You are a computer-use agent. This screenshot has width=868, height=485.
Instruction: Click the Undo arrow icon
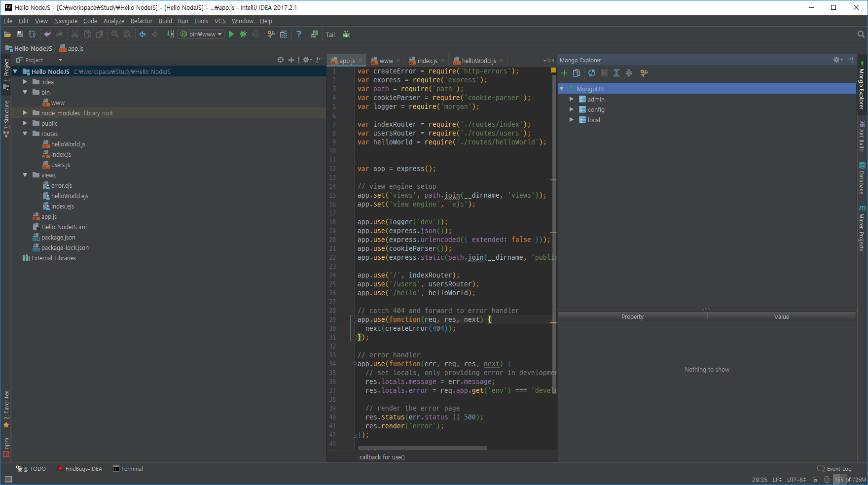pos(47,35)
